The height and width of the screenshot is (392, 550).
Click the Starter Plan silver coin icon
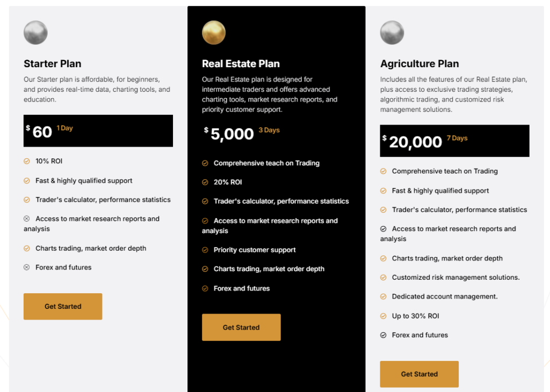pyautogui.click(x=35, y=33)
